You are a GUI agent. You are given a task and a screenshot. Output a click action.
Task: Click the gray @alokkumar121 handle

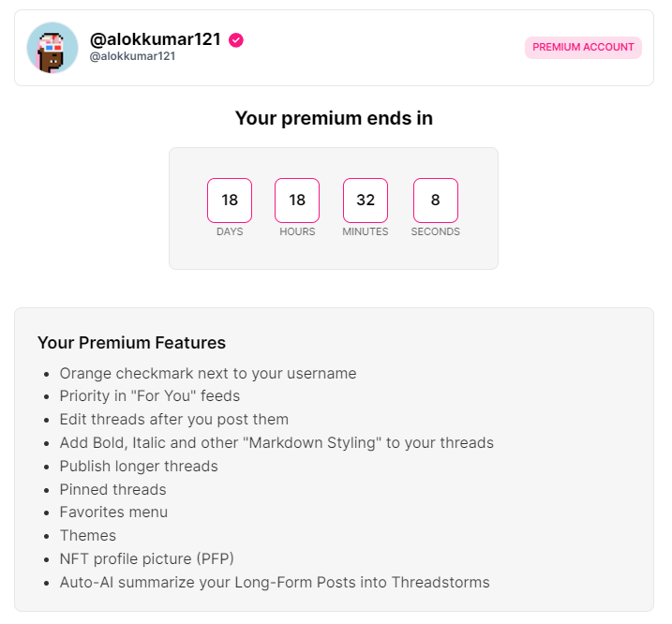point(132,56)
